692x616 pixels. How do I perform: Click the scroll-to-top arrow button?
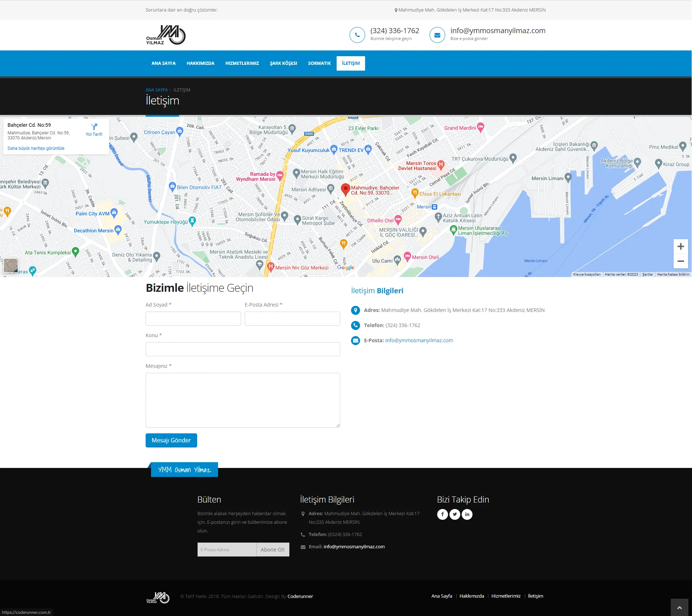pyautogui.click(x=679, y=608)
